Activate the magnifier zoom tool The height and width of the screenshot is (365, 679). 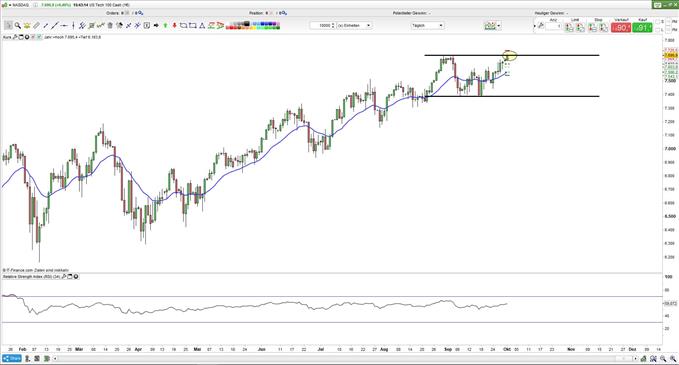pos(17,26)
